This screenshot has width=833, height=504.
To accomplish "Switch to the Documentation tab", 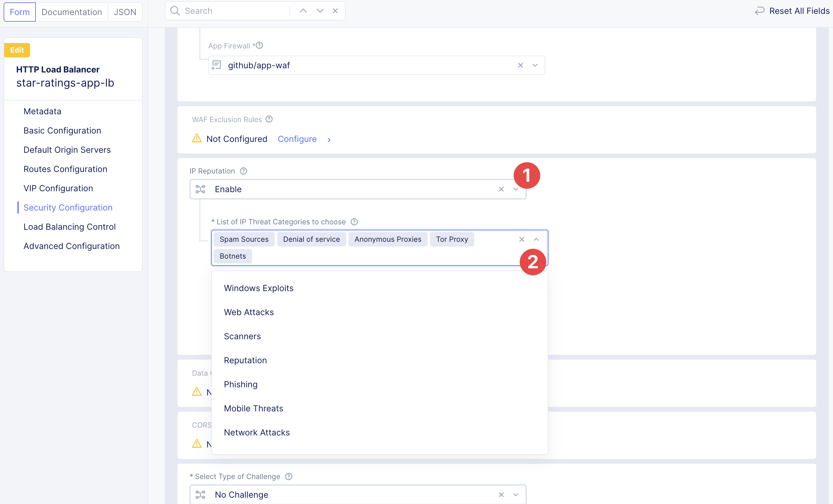I will coord(72,12).
